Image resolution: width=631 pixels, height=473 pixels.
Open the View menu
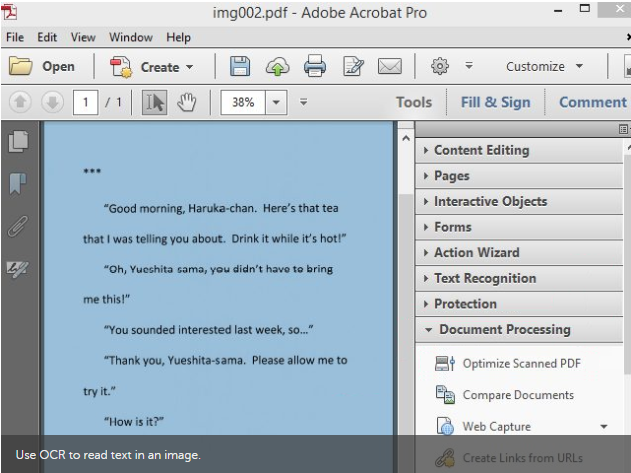click(x=83, y=37)
